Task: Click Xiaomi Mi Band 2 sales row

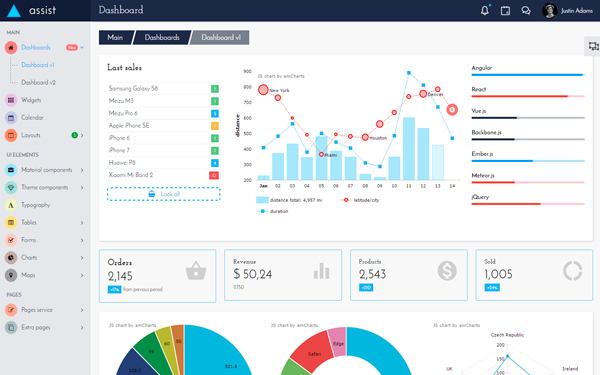Action: click(163, 175)
